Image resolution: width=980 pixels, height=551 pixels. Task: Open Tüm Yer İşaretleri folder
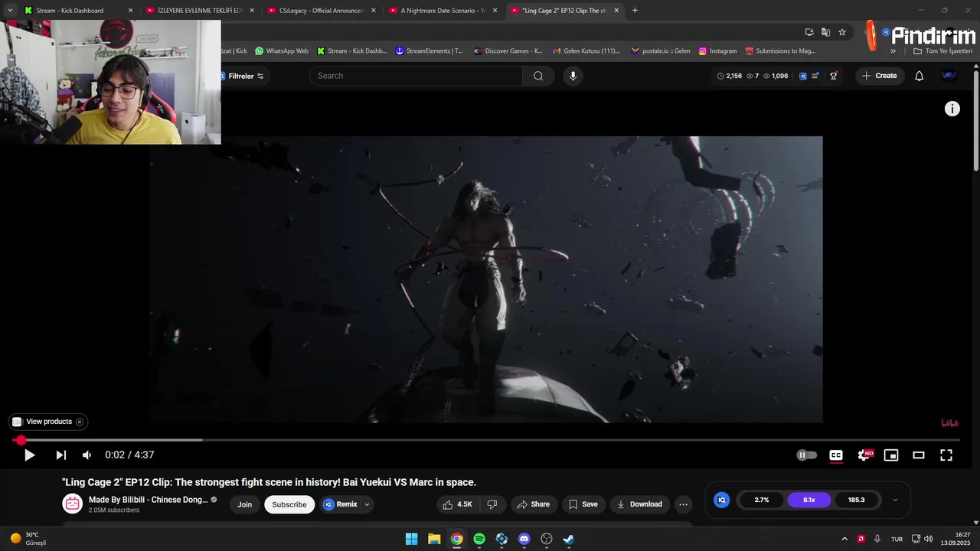click(943, 51)
